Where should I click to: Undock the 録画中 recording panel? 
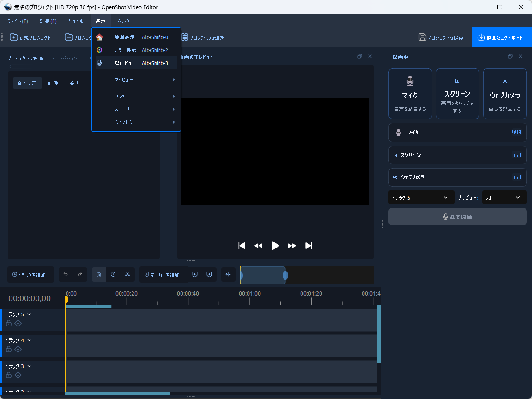(x=510, y=57)
